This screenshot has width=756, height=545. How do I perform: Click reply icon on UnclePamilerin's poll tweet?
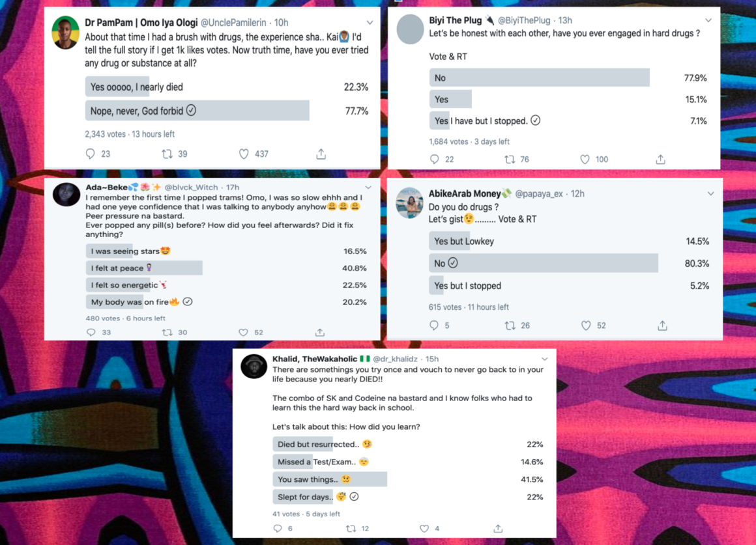(91, 154)
